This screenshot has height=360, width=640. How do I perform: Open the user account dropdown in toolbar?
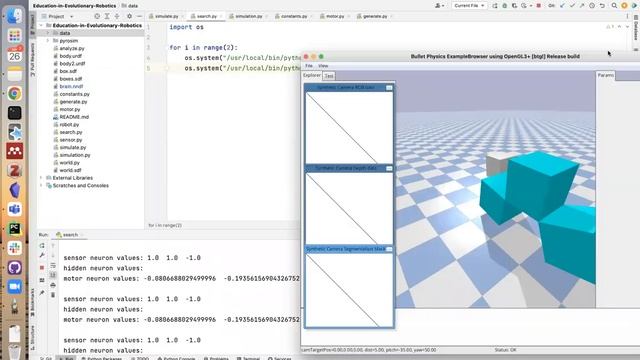click(x=440, y=6)
